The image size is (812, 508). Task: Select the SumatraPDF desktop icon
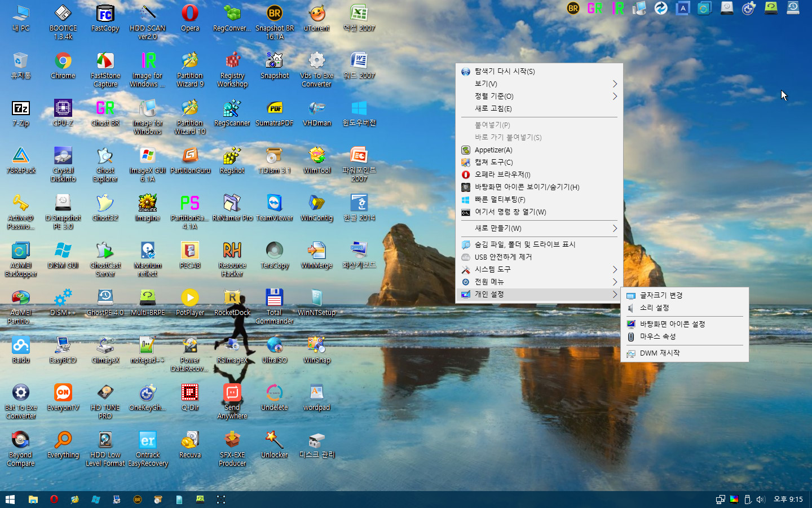coord(275,113)
